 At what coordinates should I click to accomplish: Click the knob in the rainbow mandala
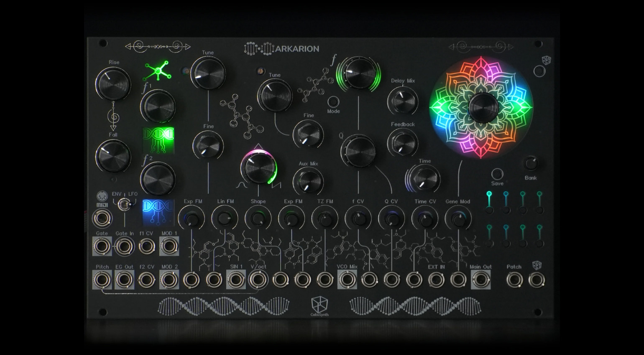pos(483,108)
